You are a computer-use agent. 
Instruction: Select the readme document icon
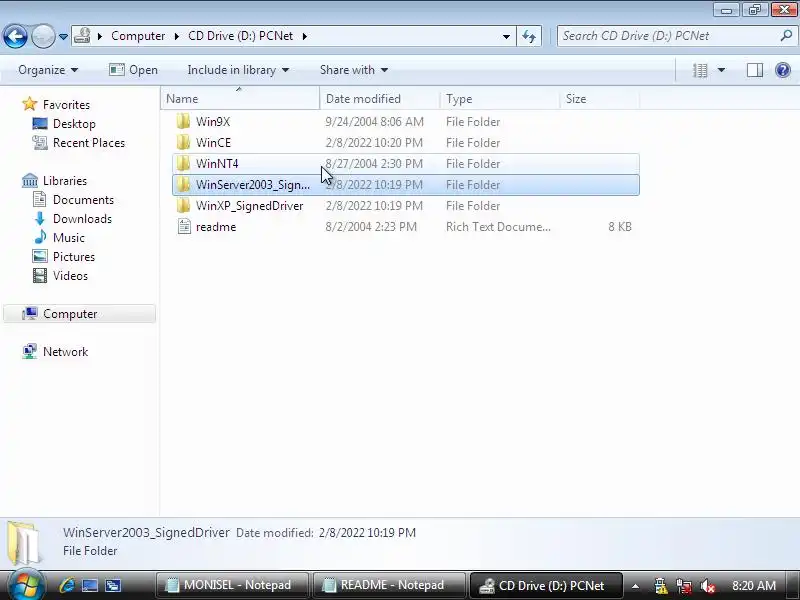[x=184, y=226]
